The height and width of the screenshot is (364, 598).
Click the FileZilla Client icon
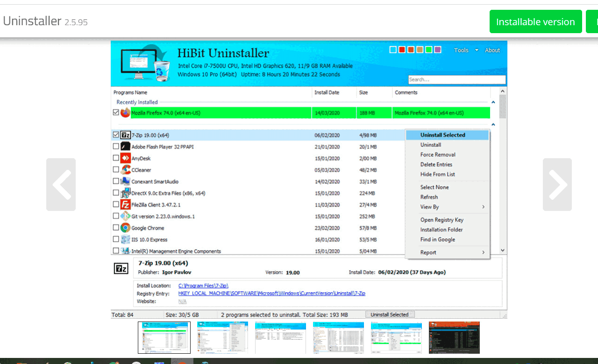pos(125,204)
